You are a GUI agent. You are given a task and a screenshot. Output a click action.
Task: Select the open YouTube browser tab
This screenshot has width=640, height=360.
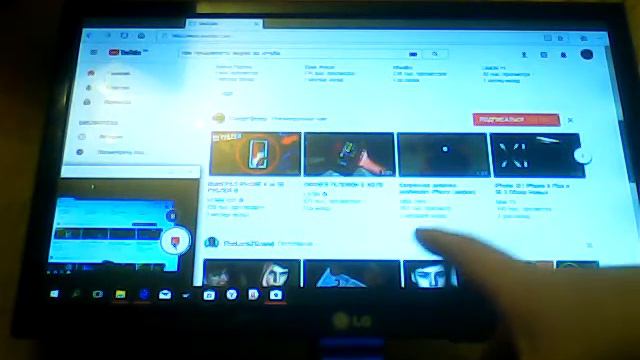click(224, 24)
